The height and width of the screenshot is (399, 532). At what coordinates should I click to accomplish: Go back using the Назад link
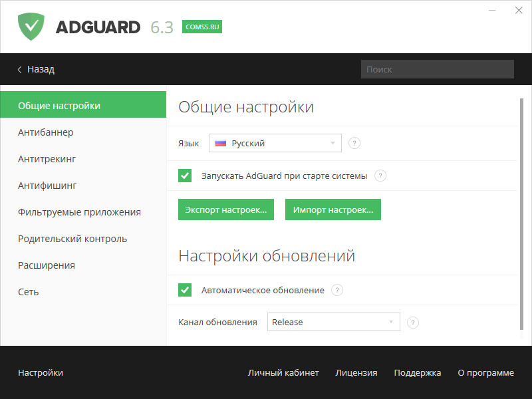click(41, 70)
